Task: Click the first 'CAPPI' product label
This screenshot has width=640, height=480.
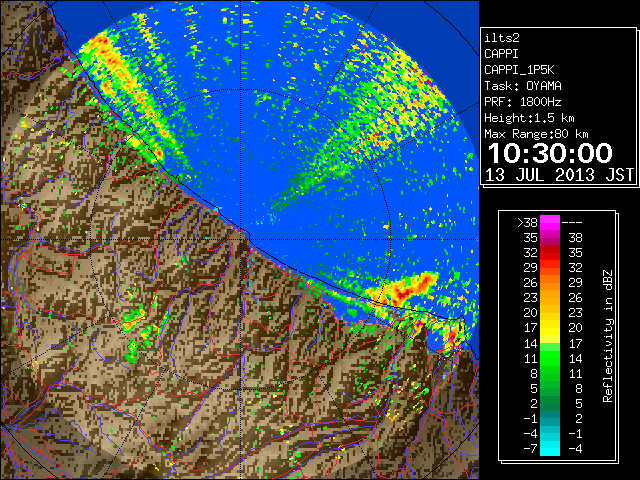Action: (501, 54)
